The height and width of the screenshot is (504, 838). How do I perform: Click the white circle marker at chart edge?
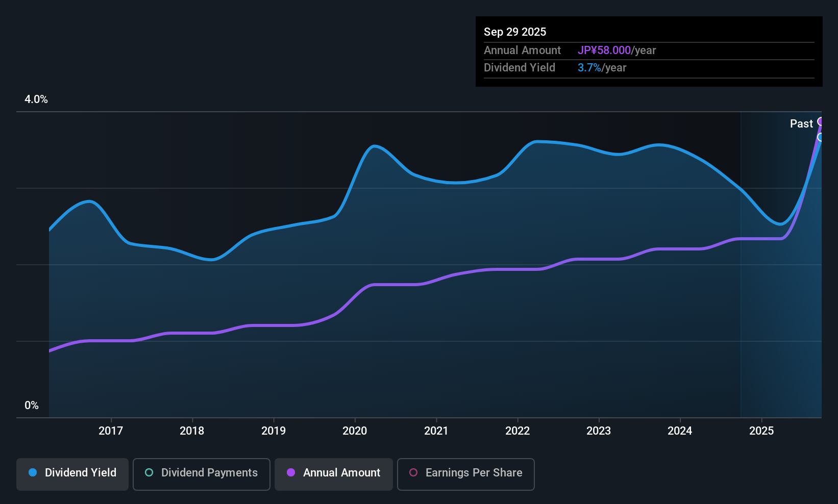click(x=820, y=138)
